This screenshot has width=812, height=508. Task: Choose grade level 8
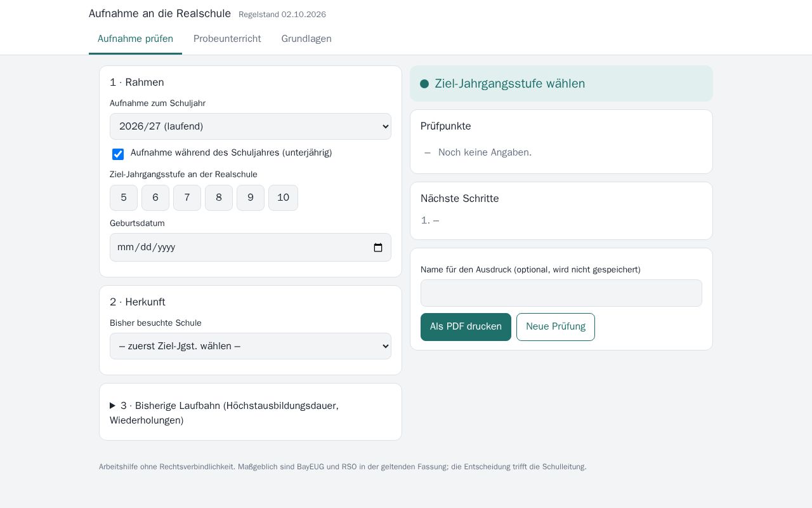[x=219, y=197]
